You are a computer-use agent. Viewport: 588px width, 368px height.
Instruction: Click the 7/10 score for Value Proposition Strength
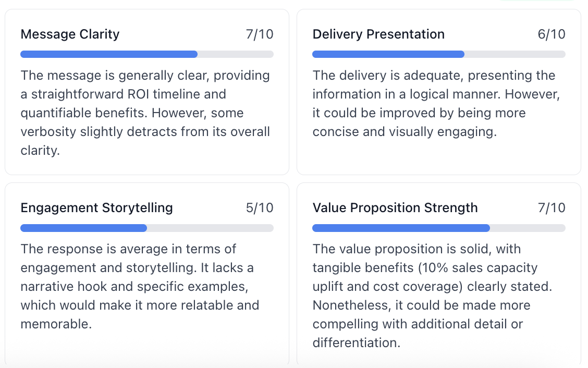[x=551, y=208]
